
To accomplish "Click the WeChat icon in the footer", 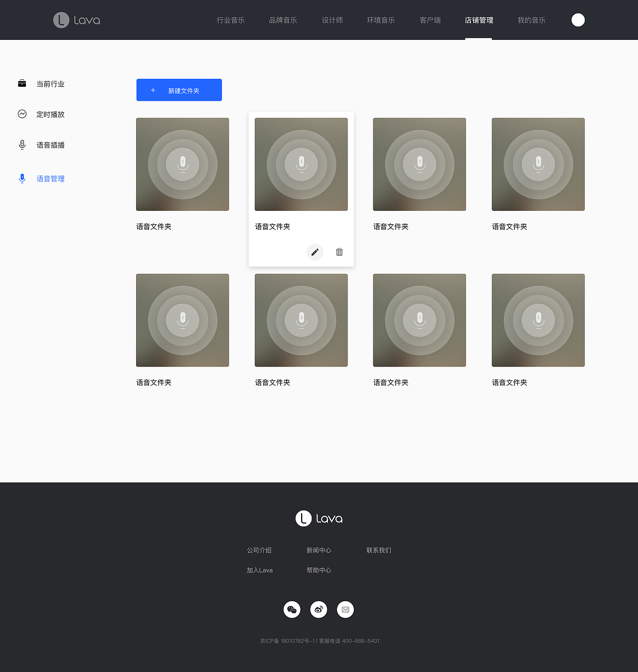I will coord(292,610).
